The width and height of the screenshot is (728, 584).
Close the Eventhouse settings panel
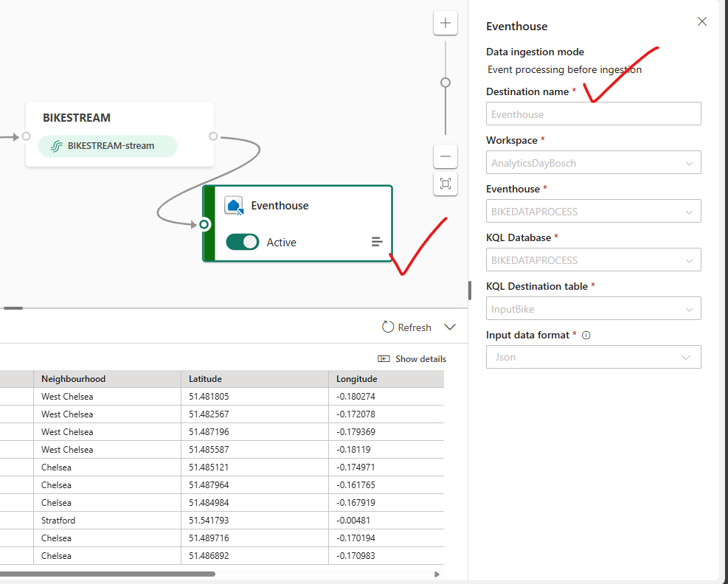(x=702, y=22)
